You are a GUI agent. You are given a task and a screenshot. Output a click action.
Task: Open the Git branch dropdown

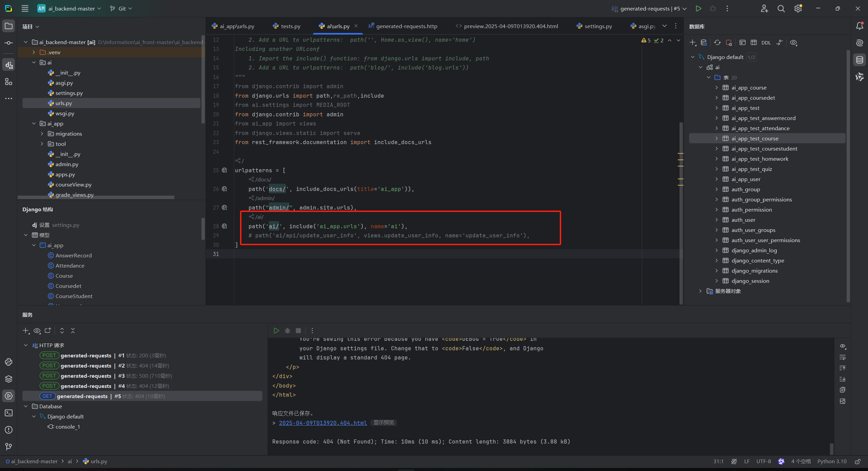click(121, 8)
